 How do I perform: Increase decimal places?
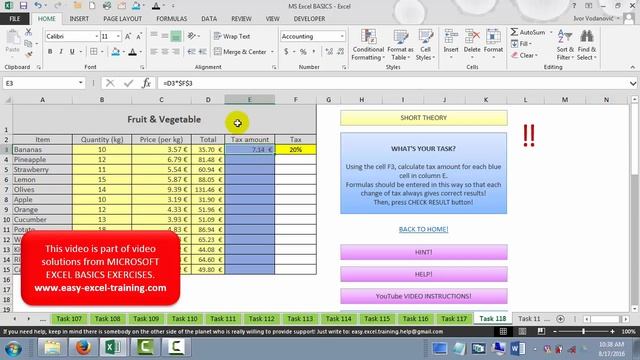point(329,52)
